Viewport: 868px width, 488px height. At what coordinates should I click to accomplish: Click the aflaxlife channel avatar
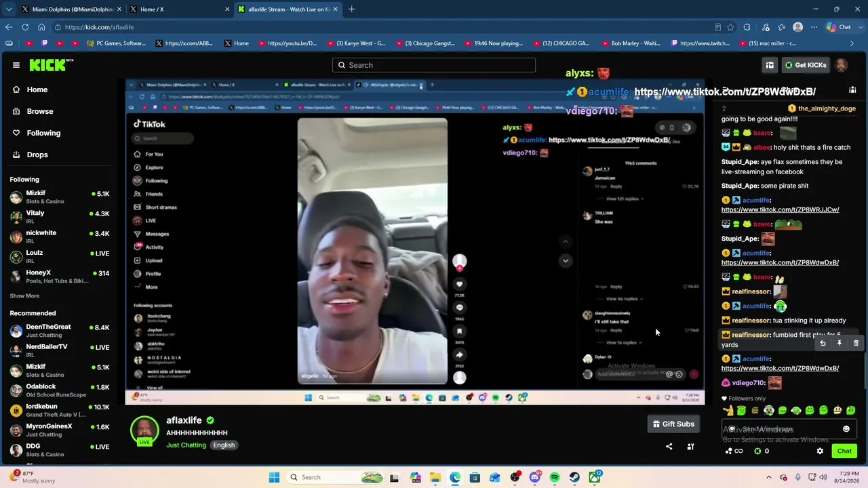point(144,431)
